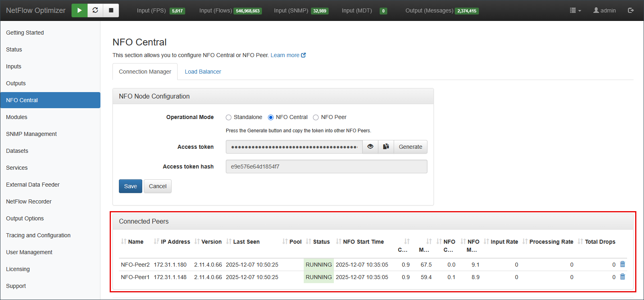Select Standalone operational mode
Image resolution: width=644 pixels, height=300 pixels.
tap(229, 117)
